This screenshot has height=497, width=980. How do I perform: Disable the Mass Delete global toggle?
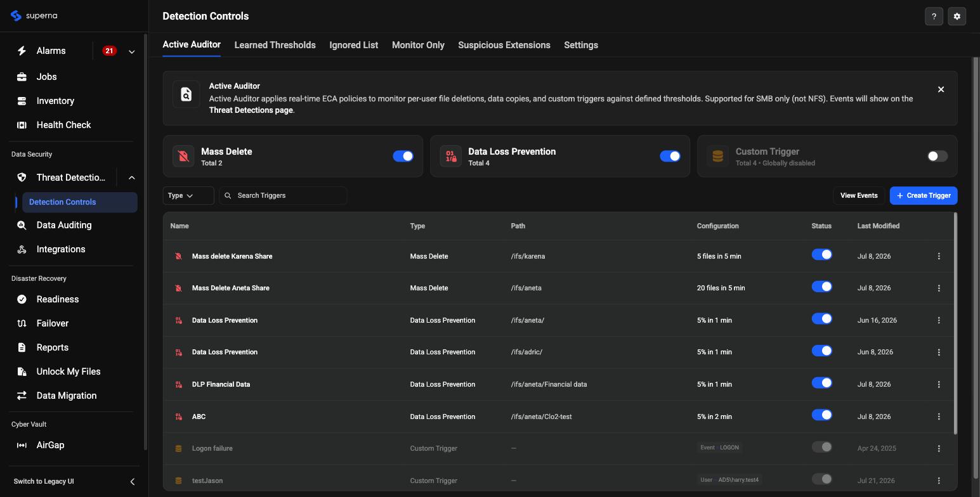403,156
